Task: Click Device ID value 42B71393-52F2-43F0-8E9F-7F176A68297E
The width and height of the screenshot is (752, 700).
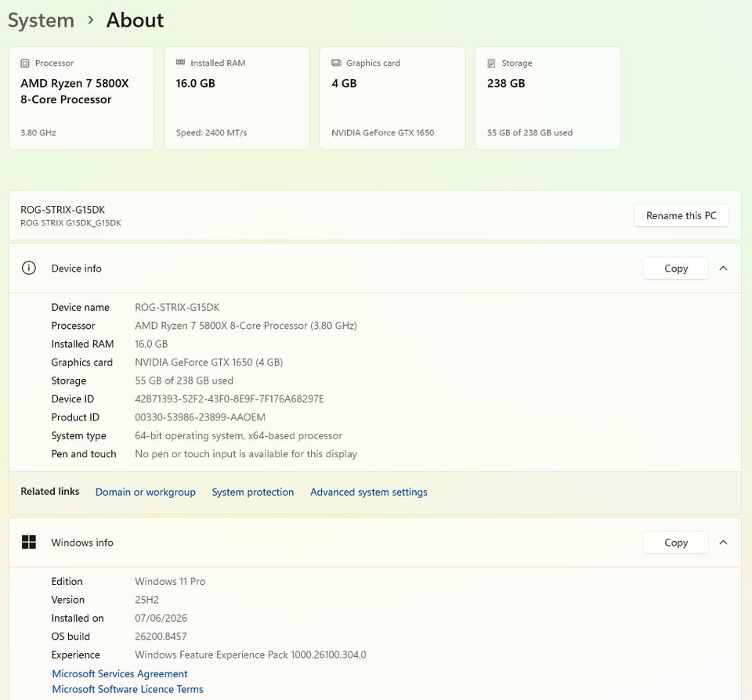Action: 230,399
